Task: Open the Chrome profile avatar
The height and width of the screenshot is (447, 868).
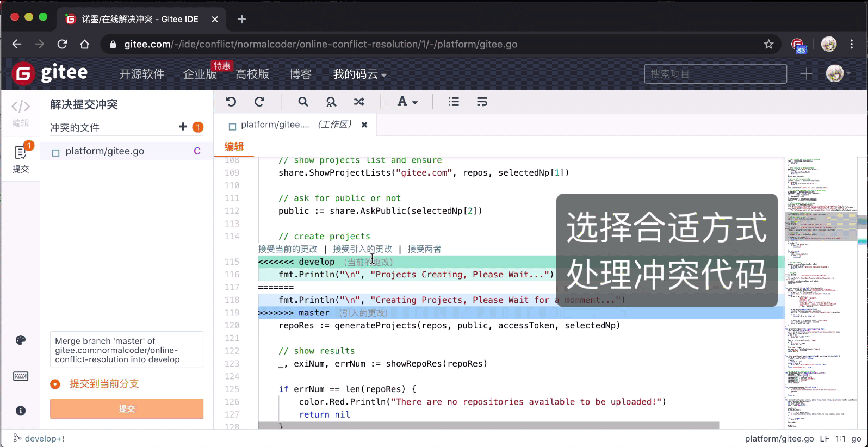Action: pos(829,44)
